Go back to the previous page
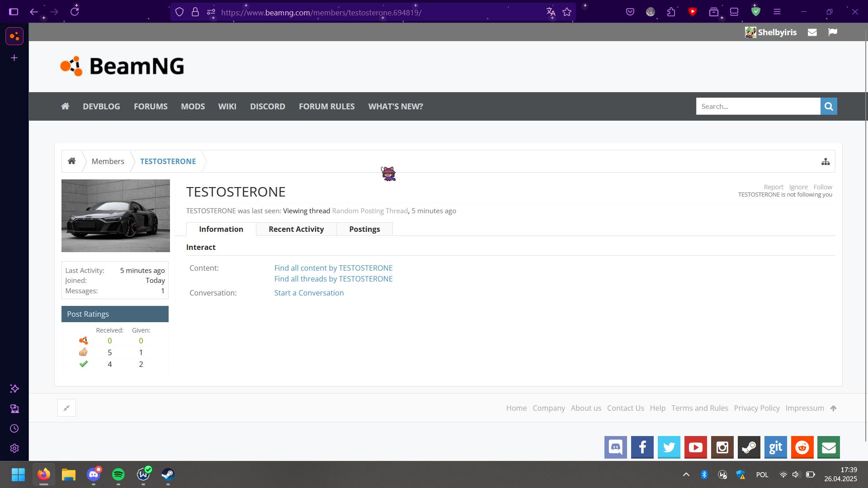The width and height of the screenshot is (868, 488). point(33,12)
